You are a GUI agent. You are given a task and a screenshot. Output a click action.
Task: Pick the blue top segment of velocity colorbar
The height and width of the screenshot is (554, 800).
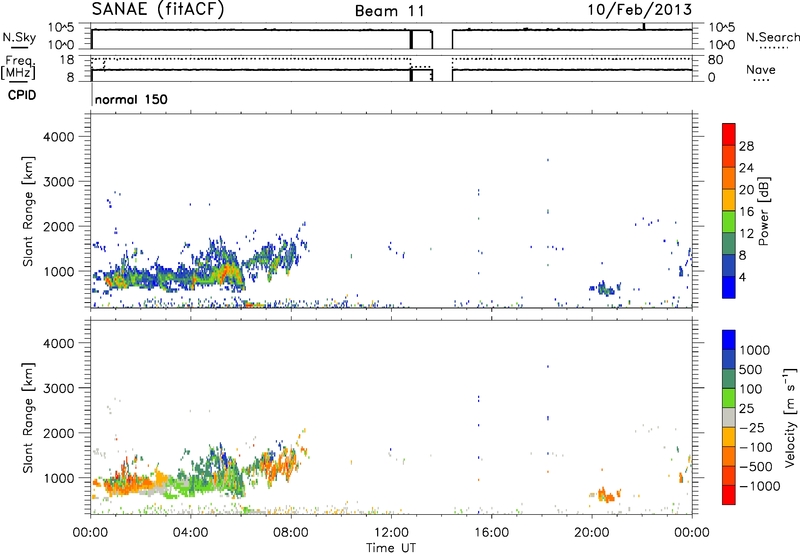pos(729,339)
